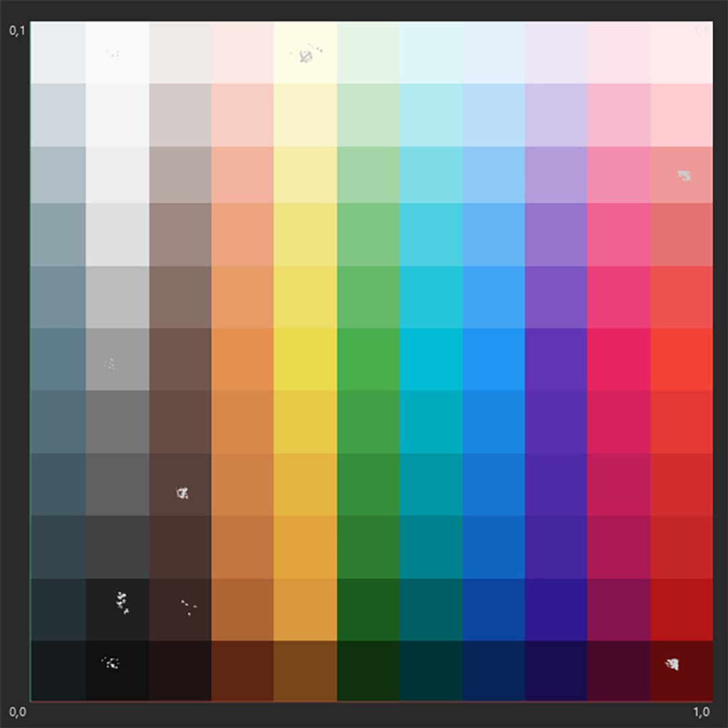Pick the lightest green swatch
The height and width of the screenshot is (728, 728).
368,53
